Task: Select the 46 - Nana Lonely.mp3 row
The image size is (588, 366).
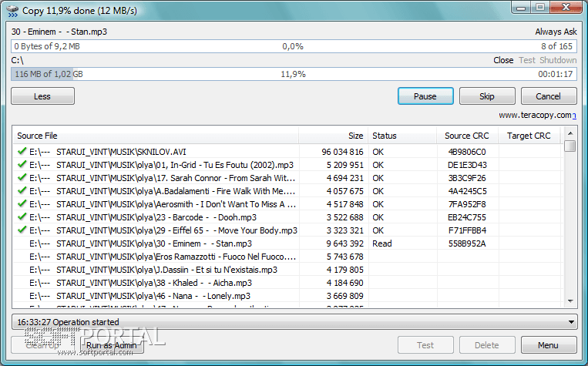Action: click(x=288, y=296)
